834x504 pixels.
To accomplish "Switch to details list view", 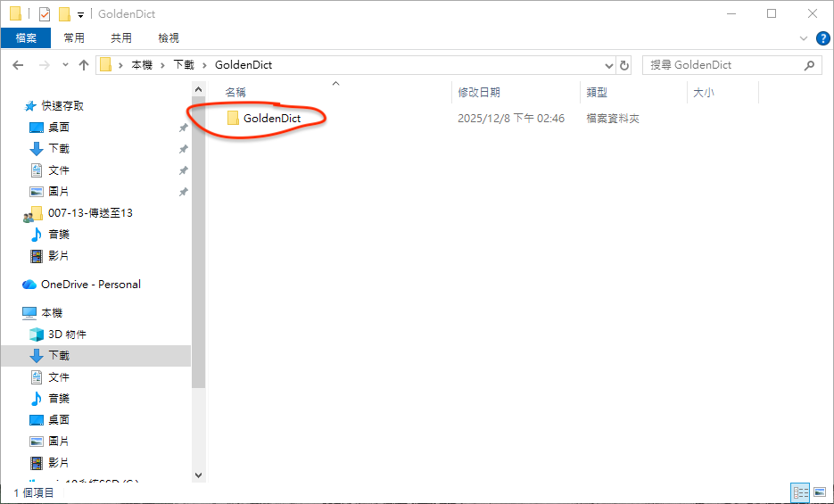I will (x=800, y=492).
